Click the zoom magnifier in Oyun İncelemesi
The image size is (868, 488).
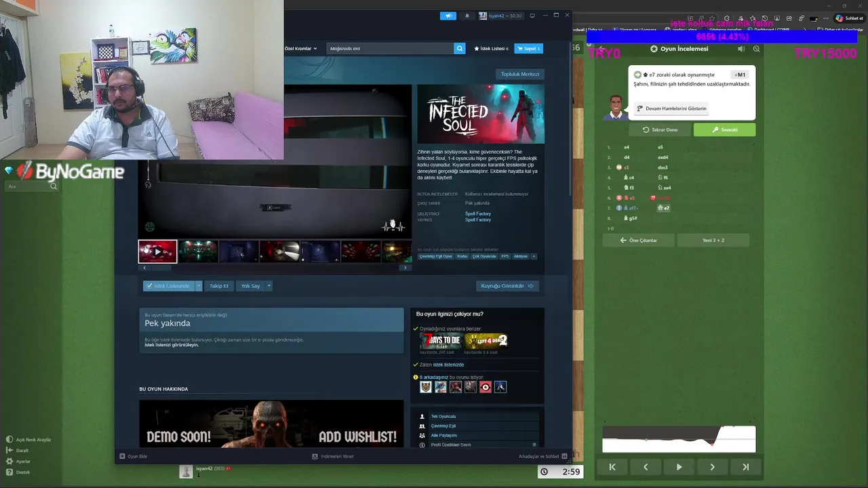[x=756, y=49]
